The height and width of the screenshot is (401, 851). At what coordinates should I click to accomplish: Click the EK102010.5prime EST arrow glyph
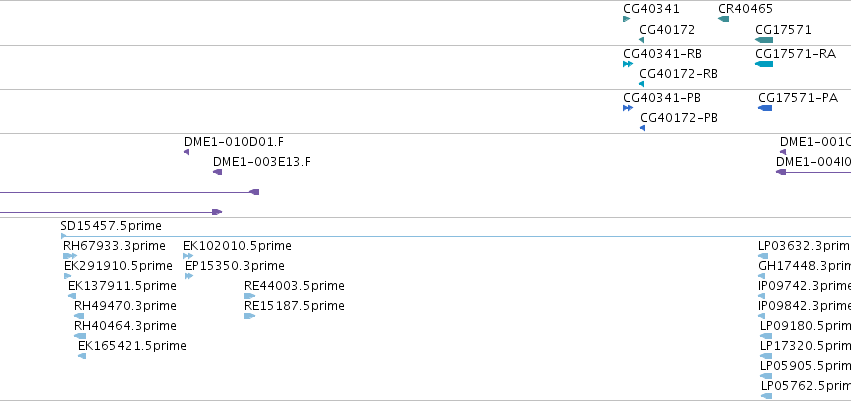188,256
